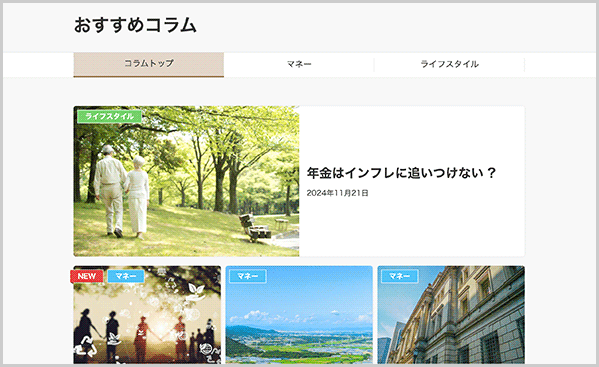Viewport: 599px width, 367px height.
Task: Open the ライフスタイル tab
Action: pos(449,64)
